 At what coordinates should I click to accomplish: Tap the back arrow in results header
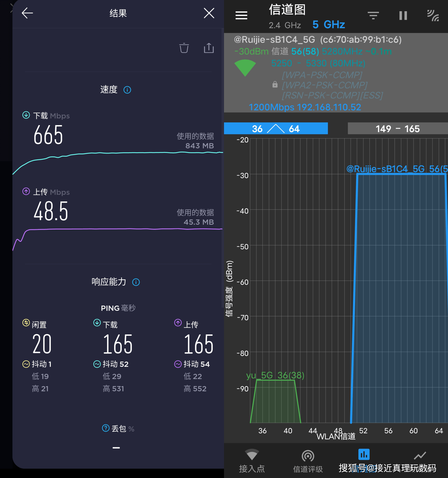[x=27, y=13]
